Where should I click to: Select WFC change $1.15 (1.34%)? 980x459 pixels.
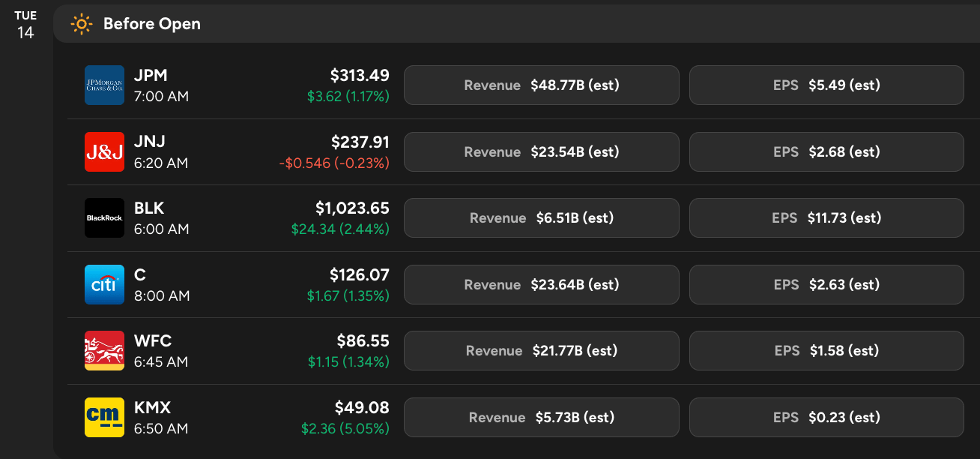[348, 361]
